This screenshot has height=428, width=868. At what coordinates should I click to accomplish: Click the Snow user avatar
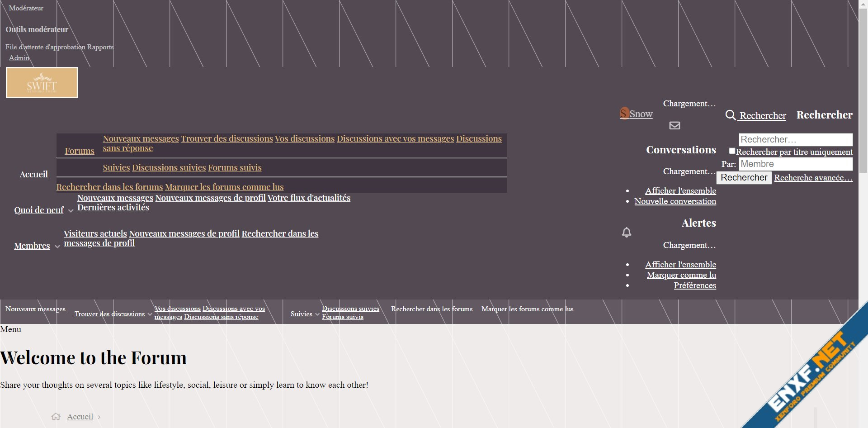(624, 113)
